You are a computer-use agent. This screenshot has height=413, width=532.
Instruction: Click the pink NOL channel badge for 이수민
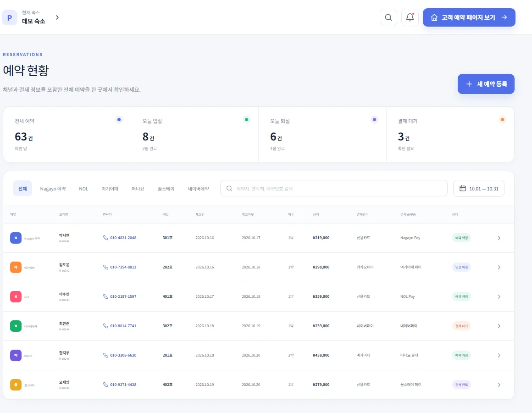16,296
